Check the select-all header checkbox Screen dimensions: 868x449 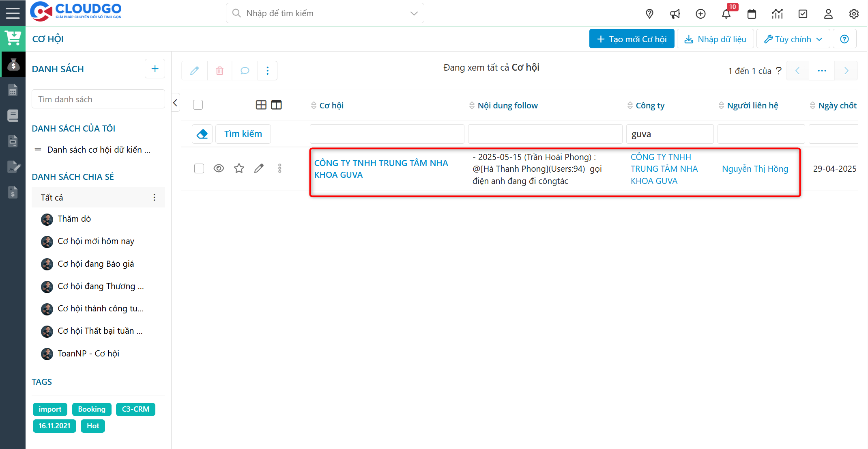pyautogui.click(x=198, y=105)
